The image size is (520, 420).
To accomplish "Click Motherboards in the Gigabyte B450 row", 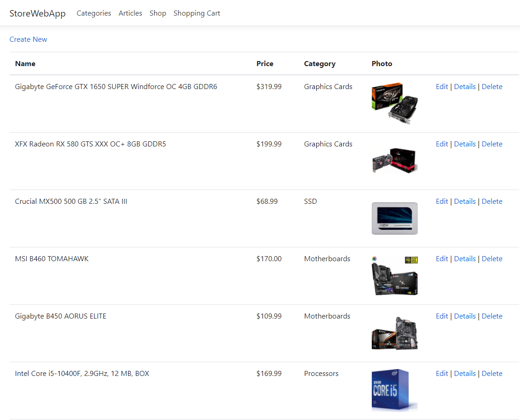I will click(x=327, y=316).
